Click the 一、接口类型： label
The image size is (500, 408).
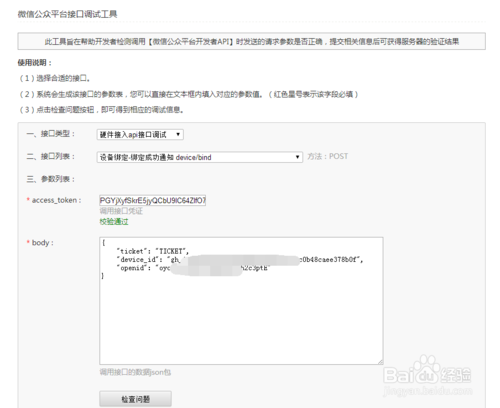pos(51,134)
